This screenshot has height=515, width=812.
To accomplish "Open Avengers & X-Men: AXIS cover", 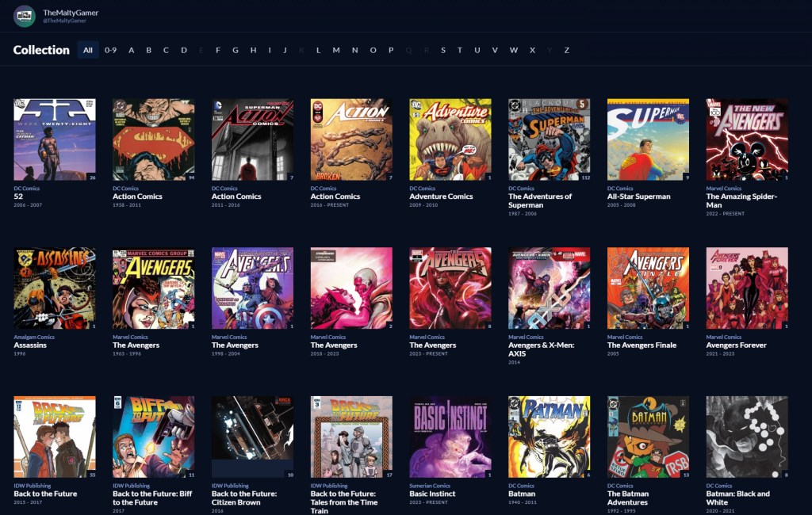I will click(549, 288).
